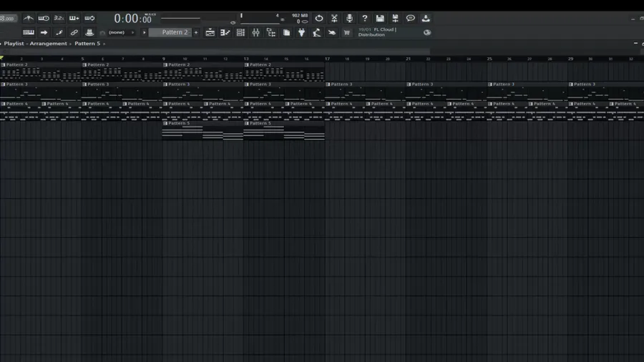Click the hat-shaped toolbar icon
This screenshot has width=644, height=362.
click(x=89, y=32)
